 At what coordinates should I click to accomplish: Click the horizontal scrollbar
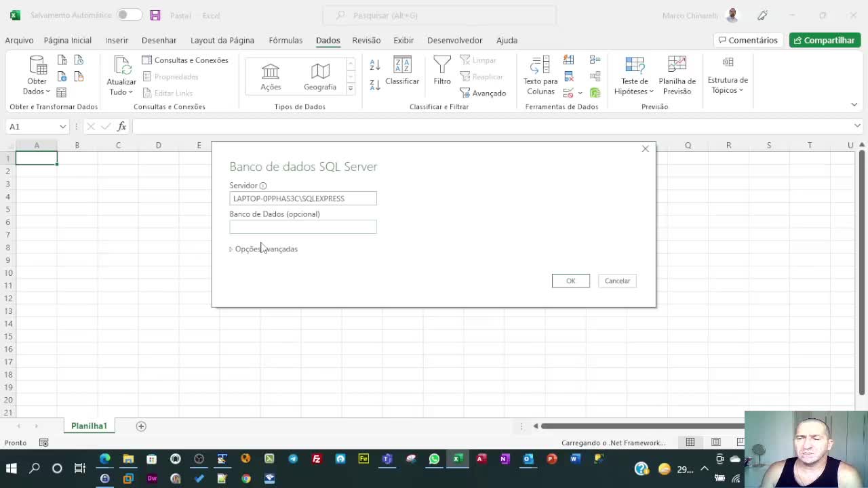click(642, 426)
